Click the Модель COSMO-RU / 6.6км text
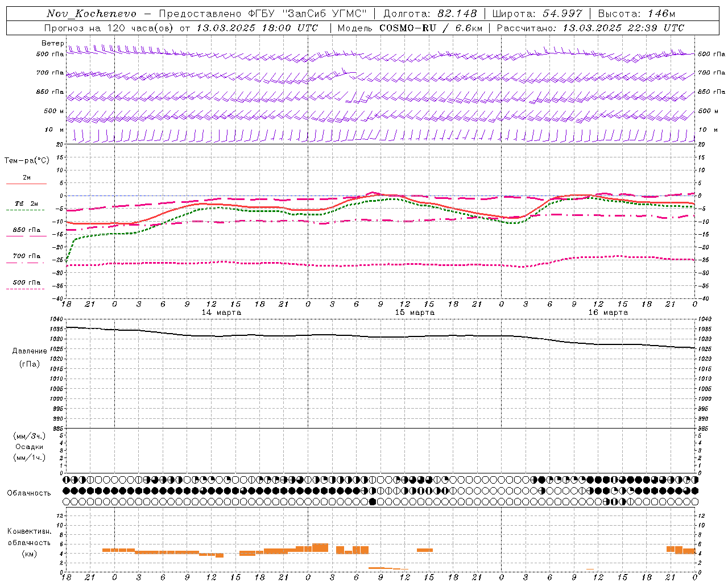This screenshot has width=728, height=582. pyautogui.click(x=409, y=28)
